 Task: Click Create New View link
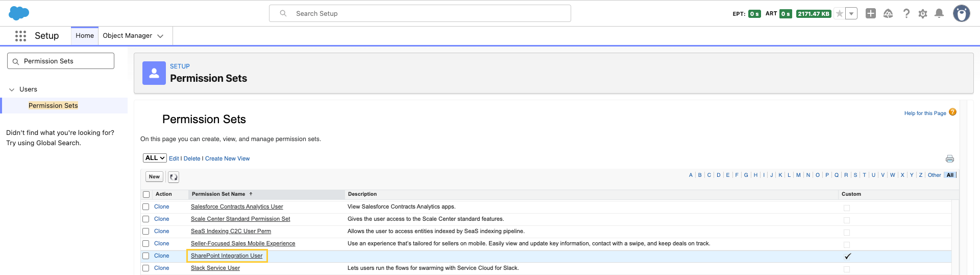(x=228, y=158)
